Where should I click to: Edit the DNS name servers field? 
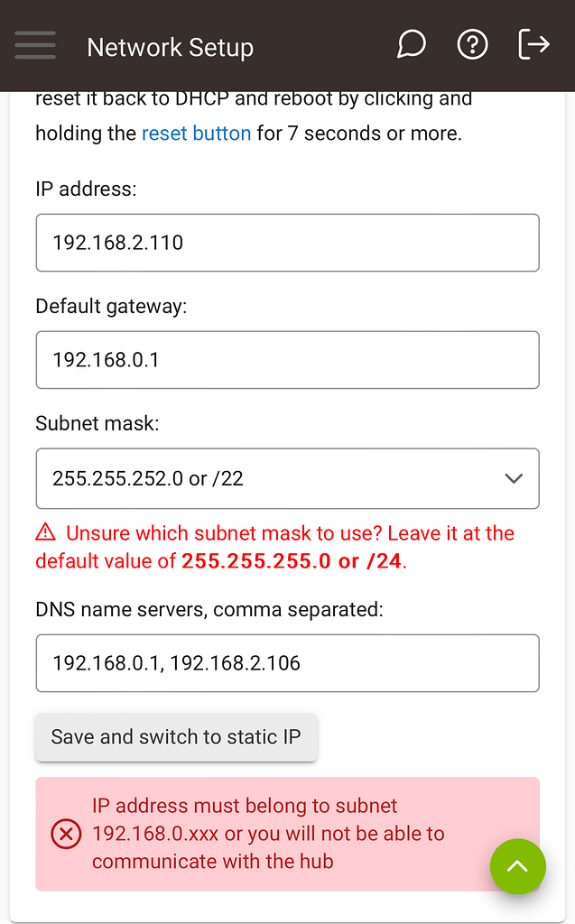(x=287, y=663)
